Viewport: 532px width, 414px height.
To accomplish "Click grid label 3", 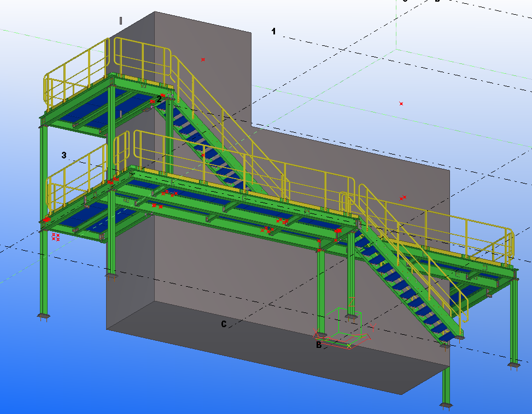I will coord(64,156).
